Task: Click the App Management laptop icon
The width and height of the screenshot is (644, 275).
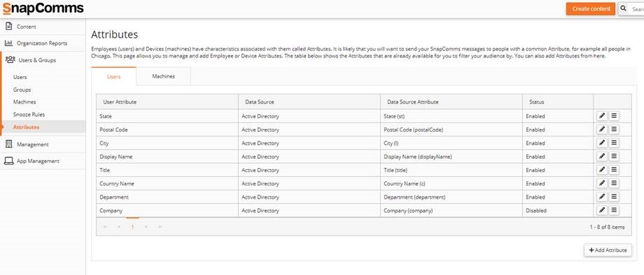Action: click(8, 161)
